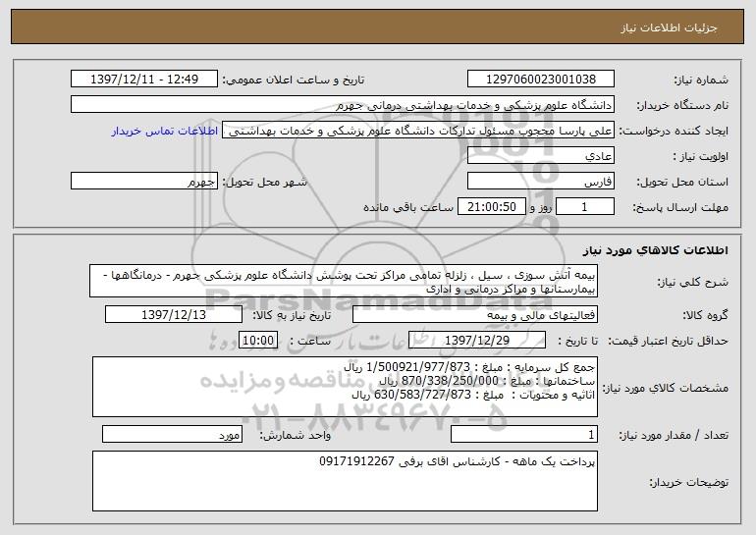The width and height of the screenshot is (756, 535).
Task: Click the اطلاعات کالاهای مورد نیاز section heading
Action: 656,250
